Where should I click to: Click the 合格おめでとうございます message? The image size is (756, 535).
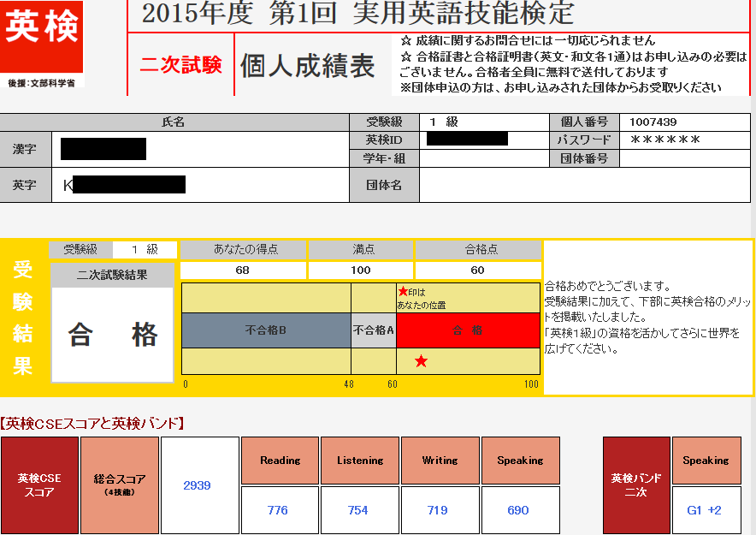607,286
